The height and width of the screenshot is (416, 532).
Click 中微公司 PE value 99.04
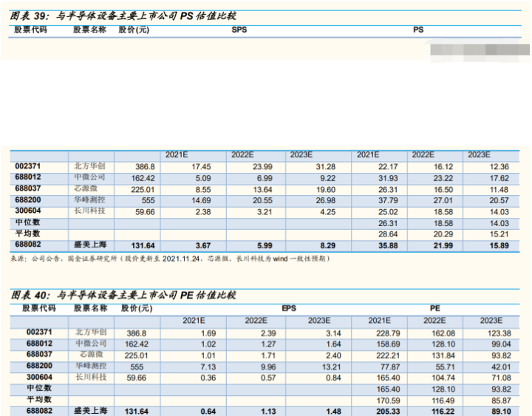(501, 344)
